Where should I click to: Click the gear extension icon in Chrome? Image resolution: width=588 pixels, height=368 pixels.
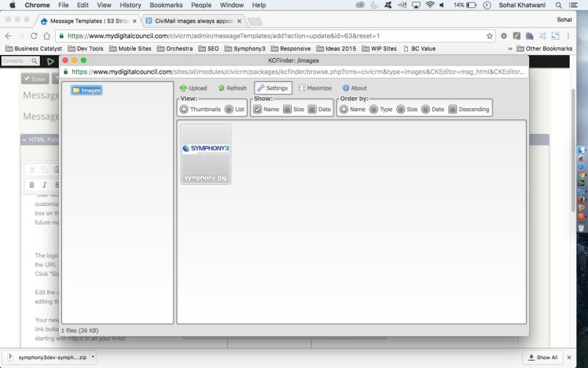tap(503, 36)
